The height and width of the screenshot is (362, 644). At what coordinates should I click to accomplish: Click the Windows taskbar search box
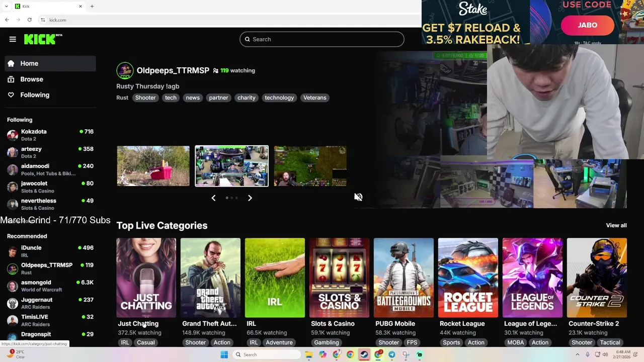pyautogui.click(x=267, y=354)
